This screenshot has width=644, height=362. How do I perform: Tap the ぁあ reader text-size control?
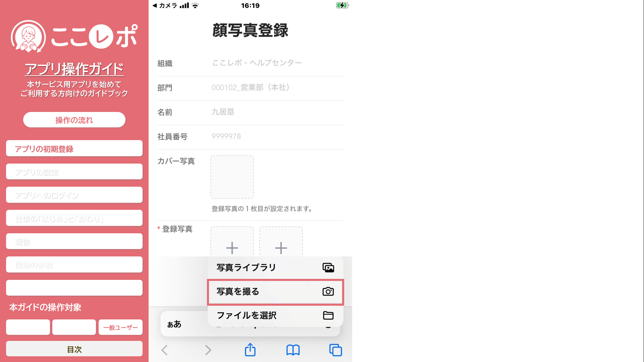[x=174, y=324]
